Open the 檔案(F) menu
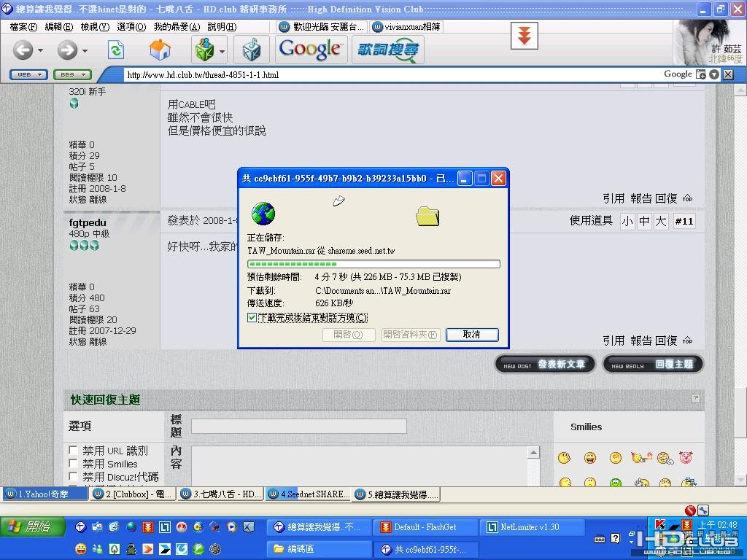The image size is (747, 560). pos(23,27)
